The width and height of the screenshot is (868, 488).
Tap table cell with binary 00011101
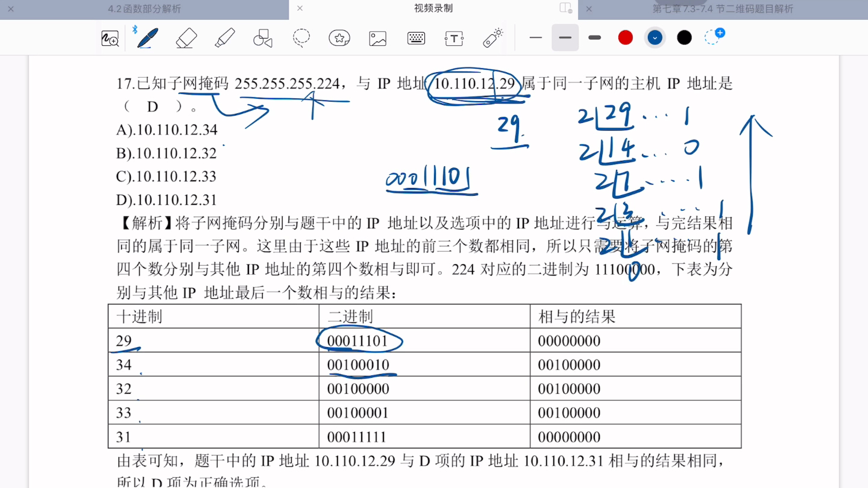tap(424, 340)
